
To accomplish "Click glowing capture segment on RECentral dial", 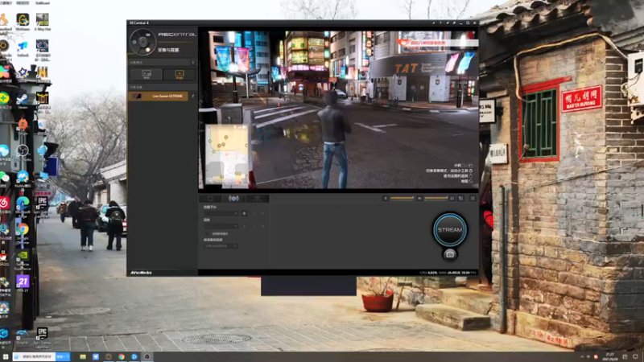I will pos(148,50).
